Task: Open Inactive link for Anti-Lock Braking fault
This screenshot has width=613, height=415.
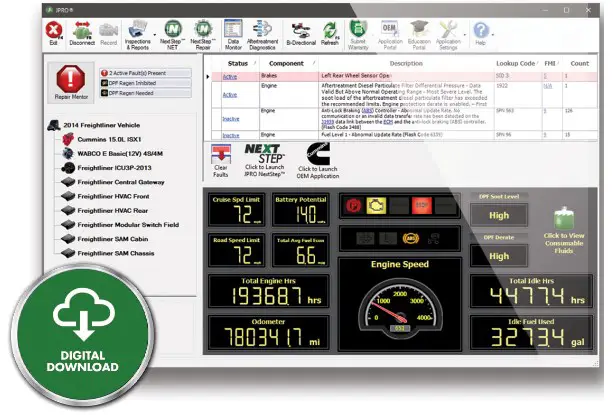Action: point(231,119)
